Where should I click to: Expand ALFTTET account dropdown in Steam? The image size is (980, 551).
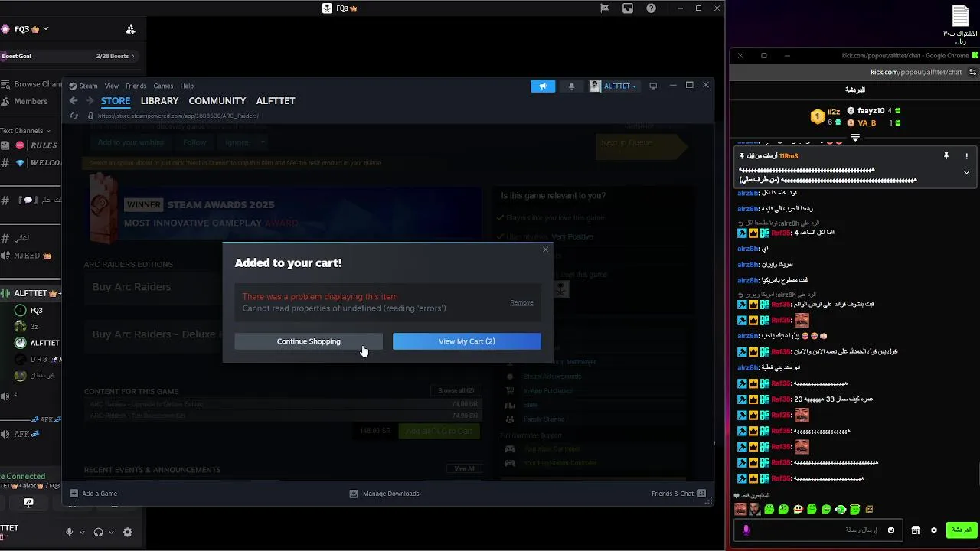click(x=614, y=86)
